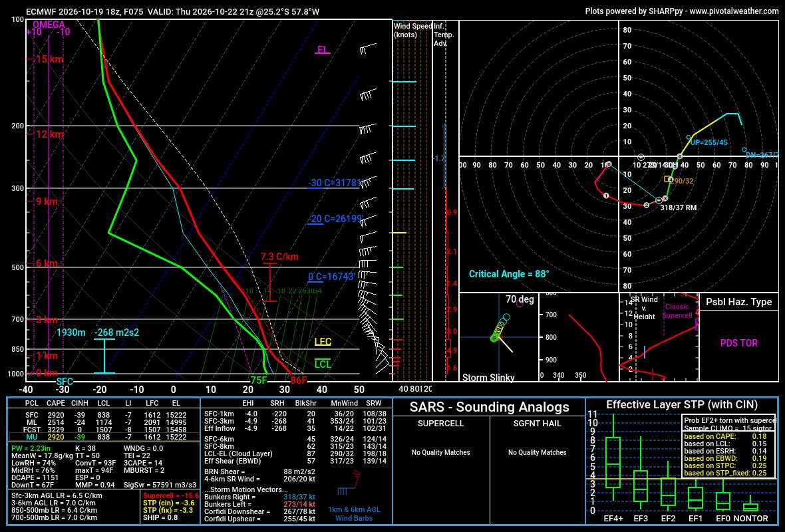Click the green LCL level label
The image size is (785, 532).
coord(323,364)
